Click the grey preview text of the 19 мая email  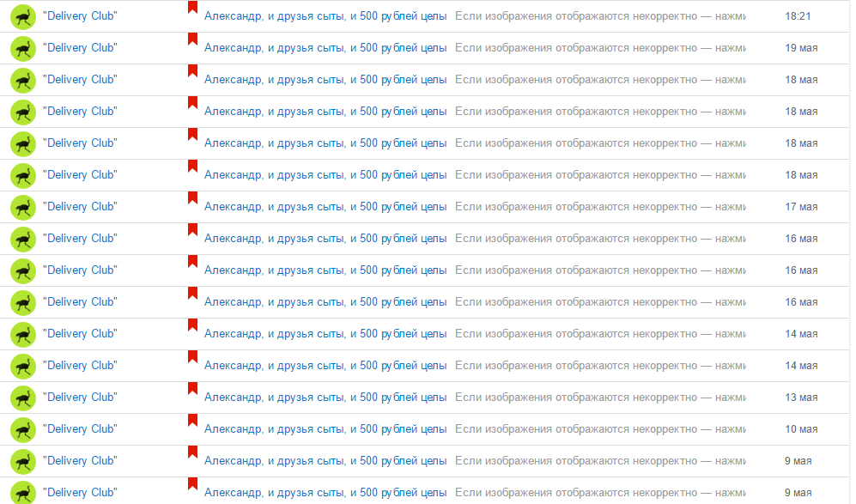pos(600,48)
